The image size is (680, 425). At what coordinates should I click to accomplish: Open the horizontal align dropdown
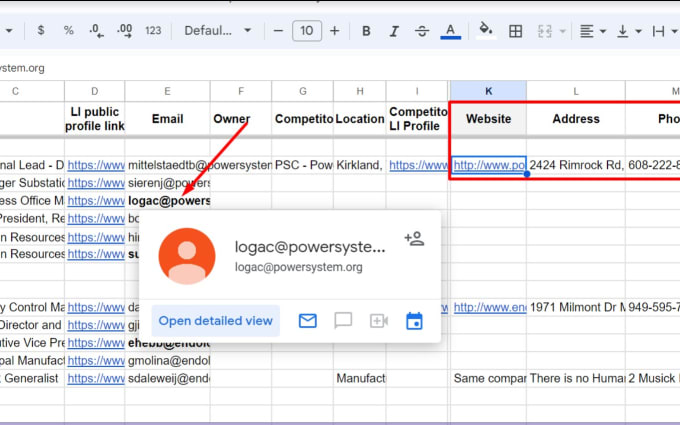(593, 31)
